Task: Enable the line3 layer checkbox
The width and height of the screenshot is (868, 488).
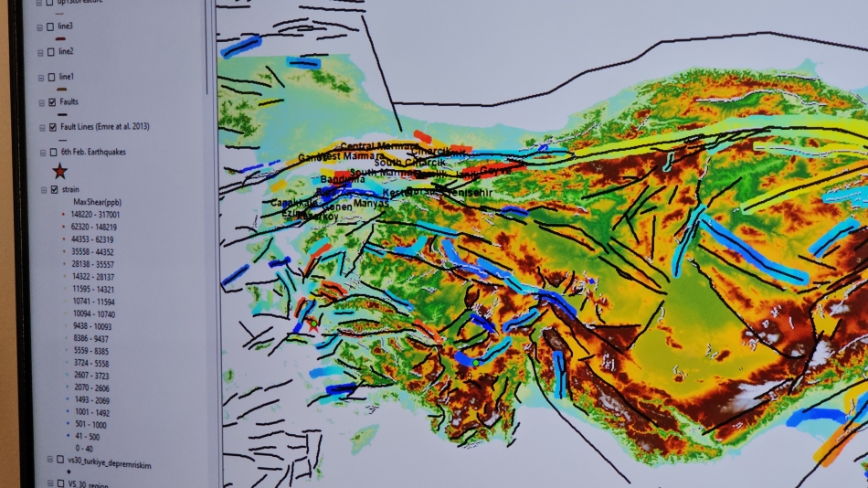Action: coord(50,27)
